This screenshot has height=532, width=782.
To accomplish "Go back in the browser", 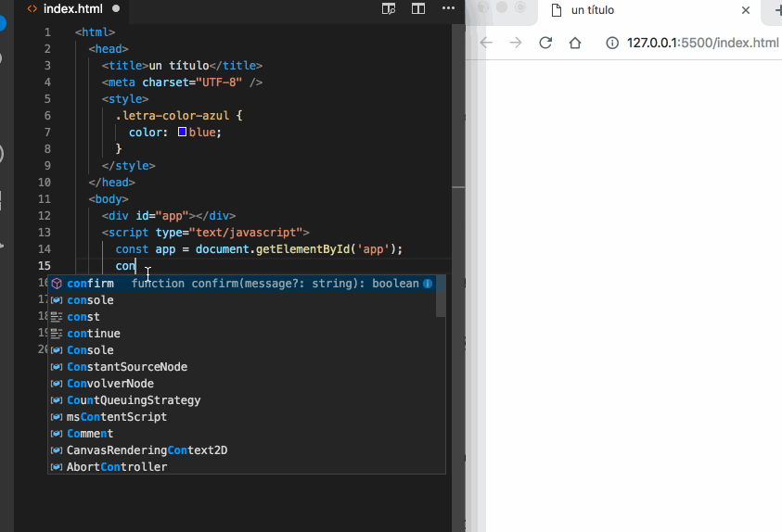I will coord(486,43).
